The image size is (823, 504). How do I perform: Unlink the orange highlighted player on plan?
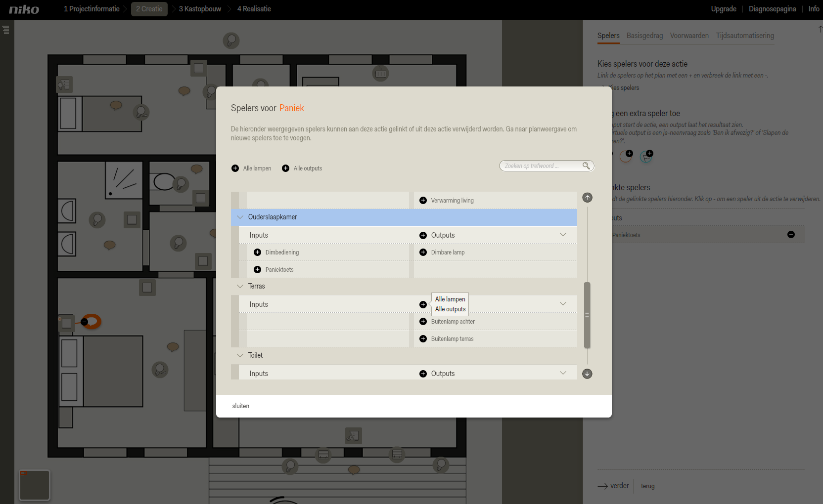pyautogui.click(x=85, y=322)
